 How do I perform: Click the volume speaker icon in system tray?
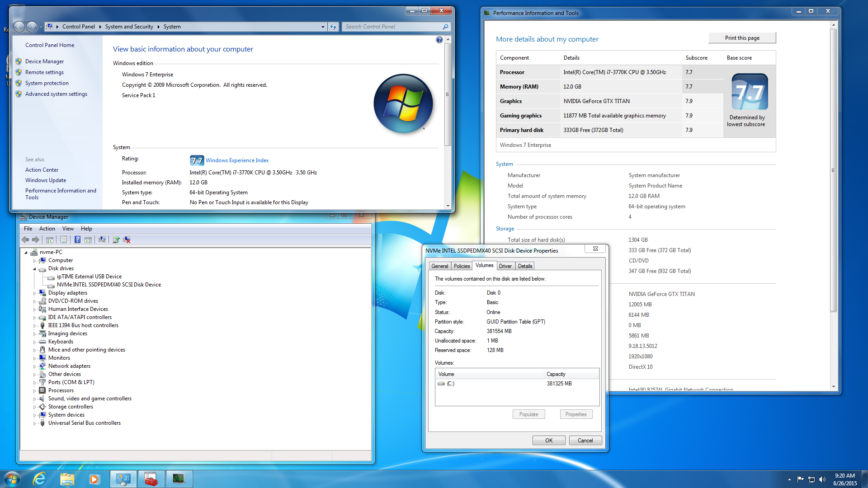coord(822,479)
